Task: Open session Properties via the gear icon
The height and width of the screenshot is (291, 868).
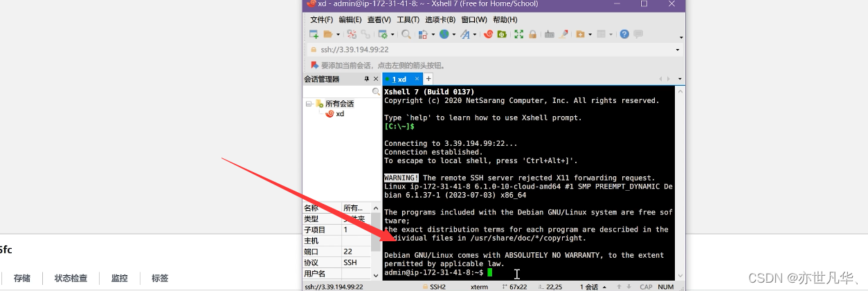Action: click(x=383, y=34)
